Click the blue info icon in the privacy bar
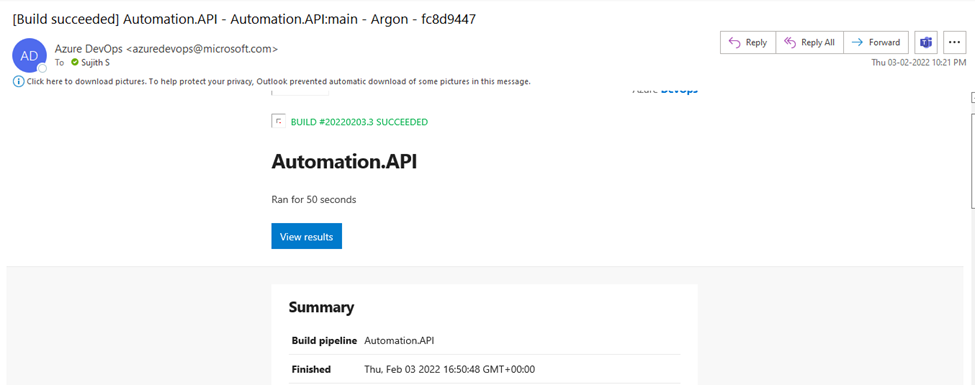The width and height of the screenshot is (975, 385). coord(18,81)
